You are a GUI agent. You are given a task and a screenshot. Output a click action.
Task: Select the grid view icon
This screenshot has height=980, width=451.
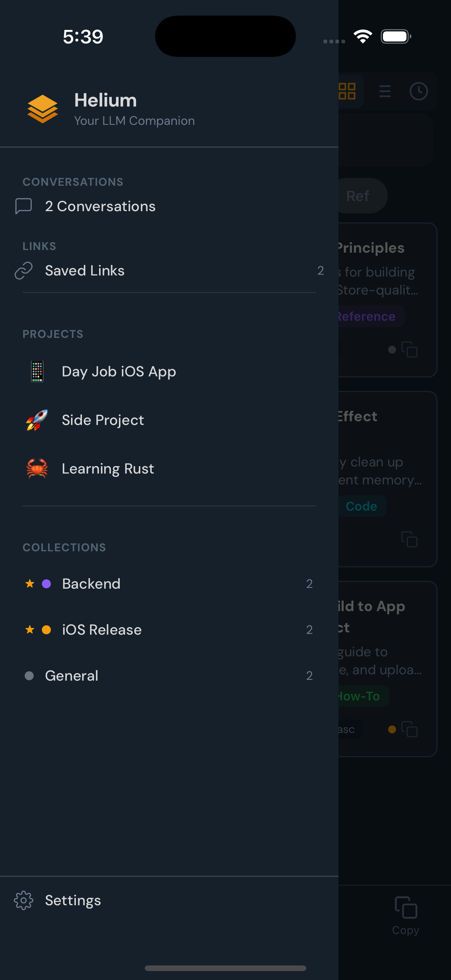coord(347,91)
